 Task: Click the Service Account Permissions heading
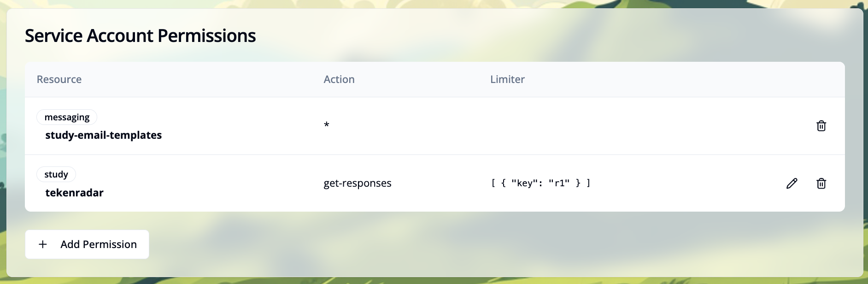(x=141, y=35)
